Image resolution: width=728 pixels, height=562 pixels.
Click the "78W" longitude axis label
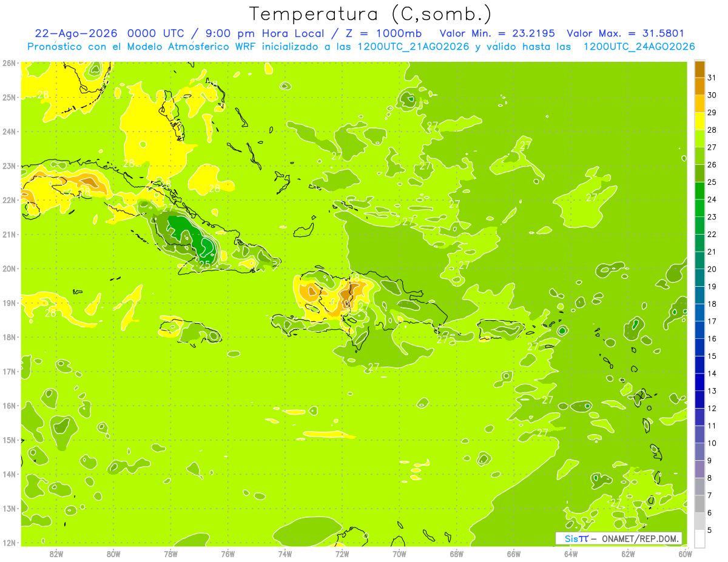170,554
